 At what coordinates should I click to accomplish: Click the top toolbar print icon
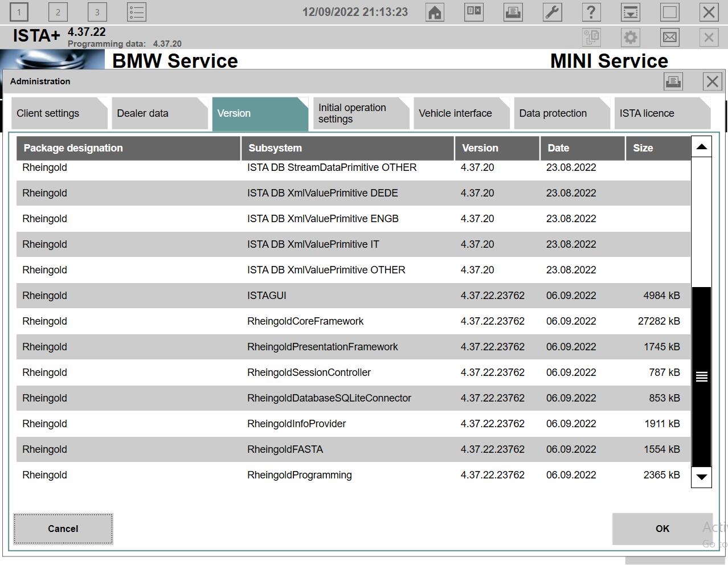[513, 12]
